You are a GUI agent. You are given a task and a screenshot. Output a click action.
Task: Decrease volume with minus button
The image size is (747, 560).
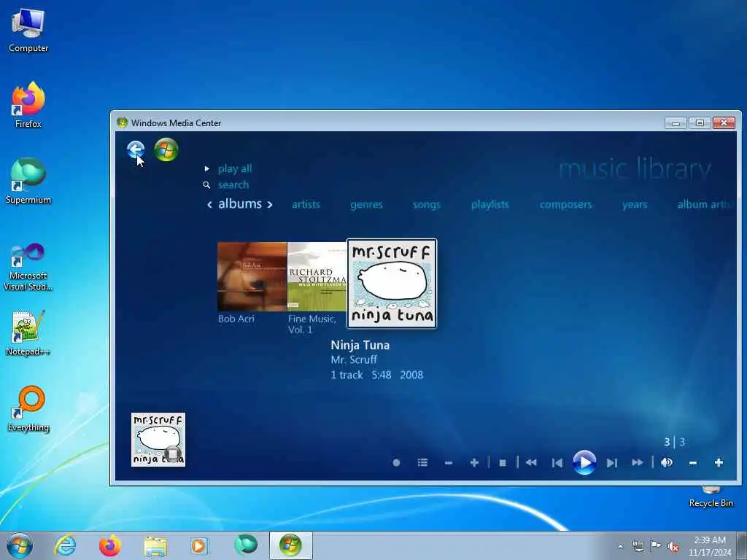pyautogui.click(x=693, y=462)
